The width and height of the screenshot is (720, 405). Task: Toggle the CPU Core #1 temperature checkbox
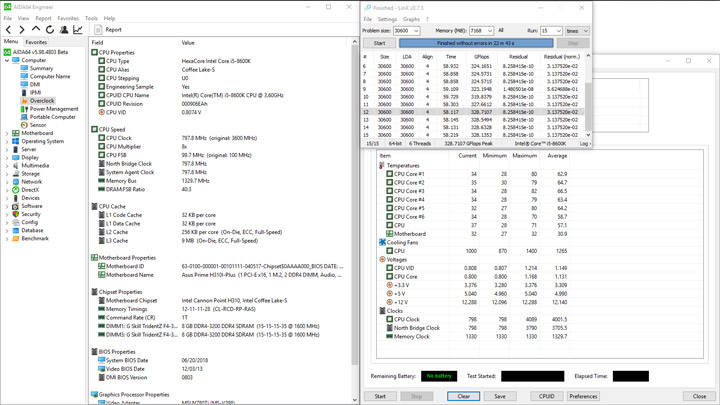389,174
